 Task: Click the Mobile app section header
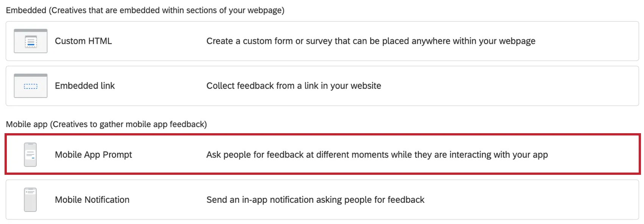coord(106,124)
